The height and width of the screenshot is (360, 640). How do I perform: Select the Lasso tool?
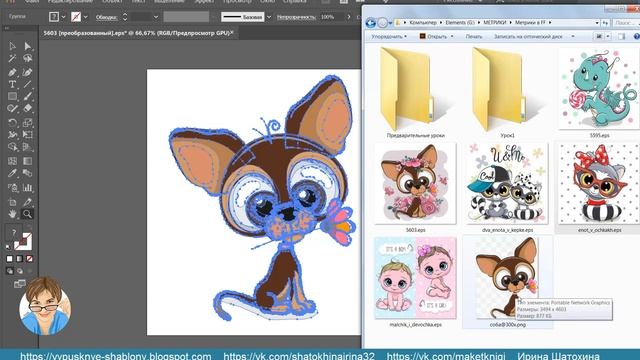point(27,58)
